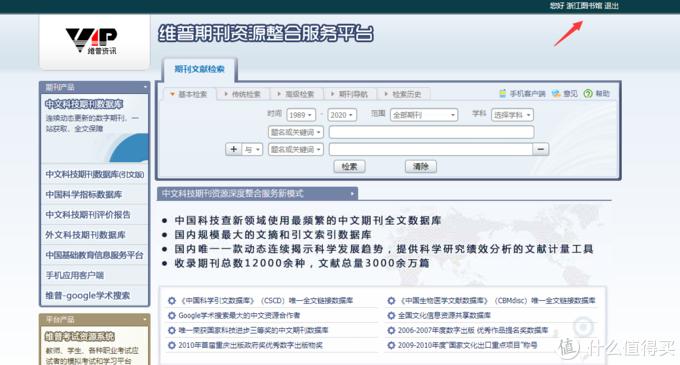Viewport: 680px width, 365px height.
Task: Click the 检索 search button
Action: 350,166
